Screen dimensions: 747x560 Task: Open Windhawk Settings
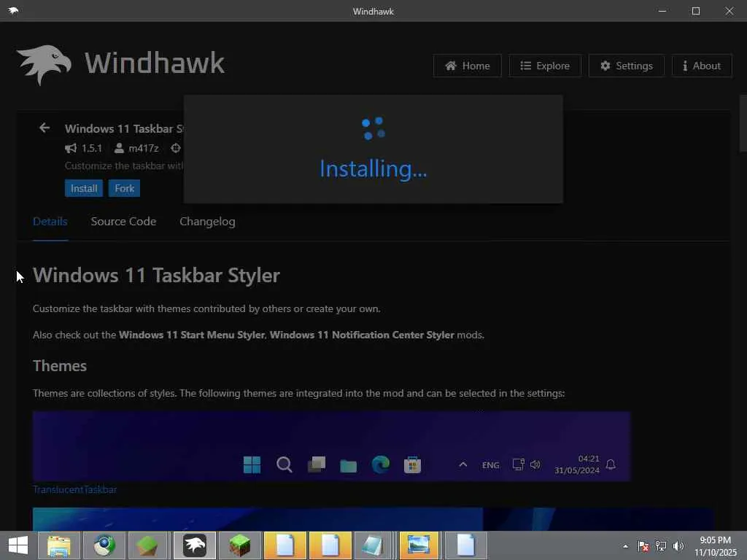(x=627, y=66)
